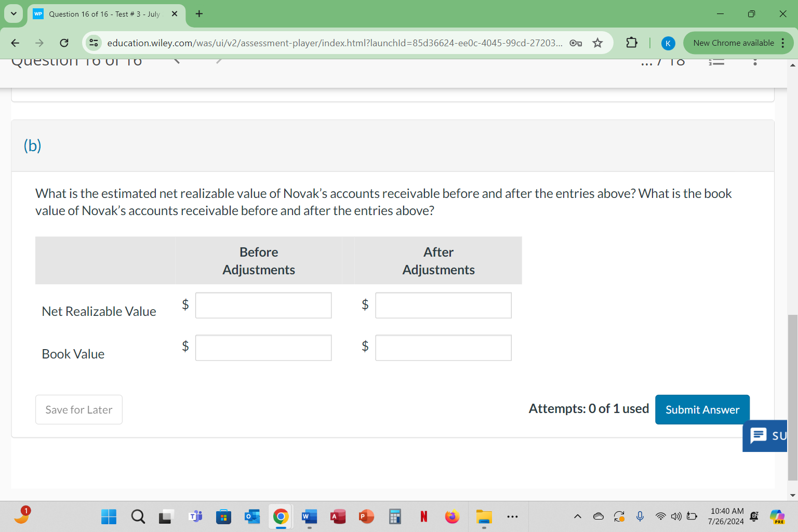Click Net Realizable Value Before Adjustments field

point(263,305)
